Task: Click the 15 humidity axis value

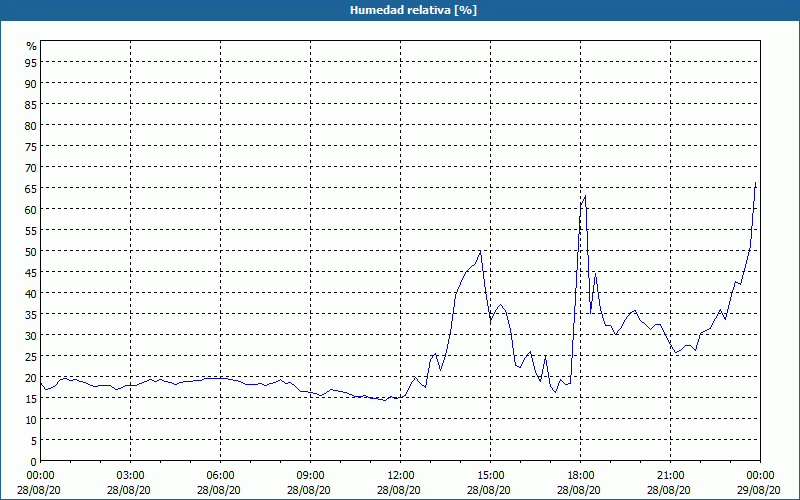Action: (x=31, y=399)
